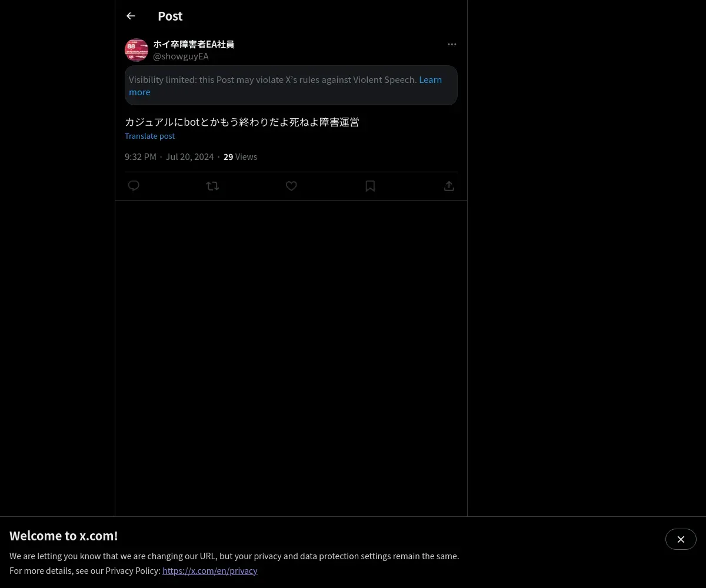This screenshot has height=588, width=706.
Task: Open the x.com/en/privacy policy link
Action: (210, 570)
